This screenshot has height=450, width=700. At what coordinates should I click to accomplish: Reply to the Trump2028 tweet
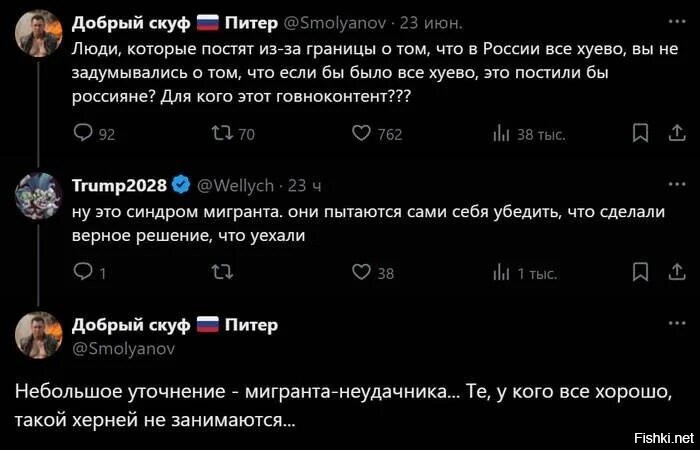coord(82,273)
